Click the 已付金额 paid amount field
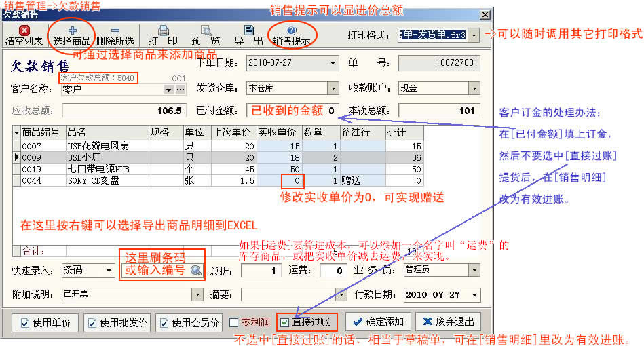Screen dimensions: 644x346 [294, 111]
